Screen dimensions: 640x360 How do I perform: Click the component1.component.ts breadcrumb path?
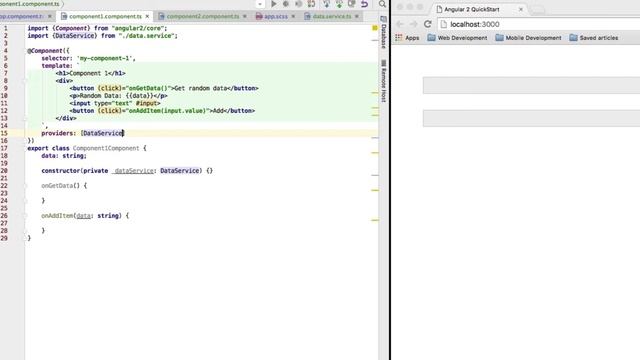(29, 4)
